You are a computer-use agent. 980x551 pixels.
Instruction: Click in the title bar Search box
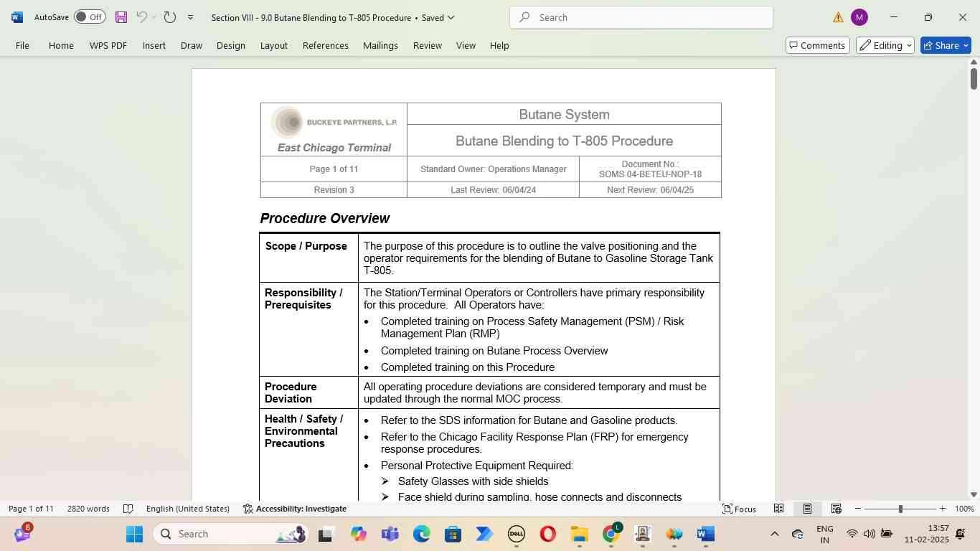pyautogui.click(x=641, y=17)
